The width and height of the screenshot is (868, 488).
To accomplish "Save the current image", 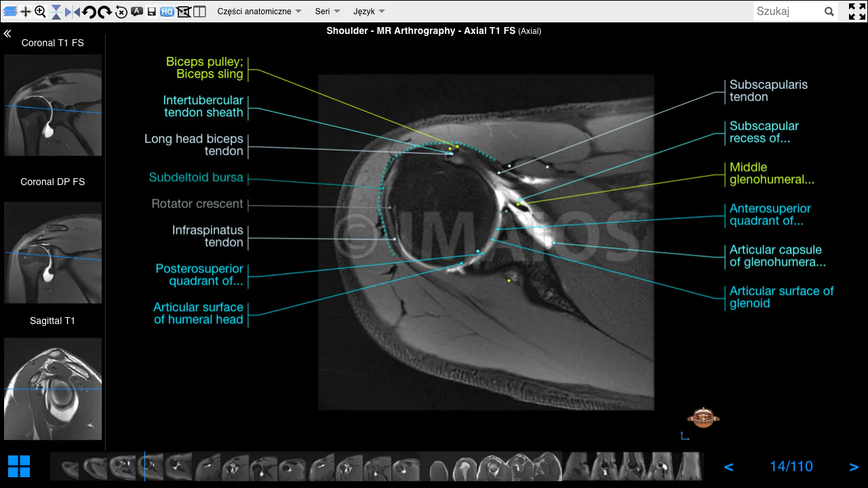I will (153, 11).
